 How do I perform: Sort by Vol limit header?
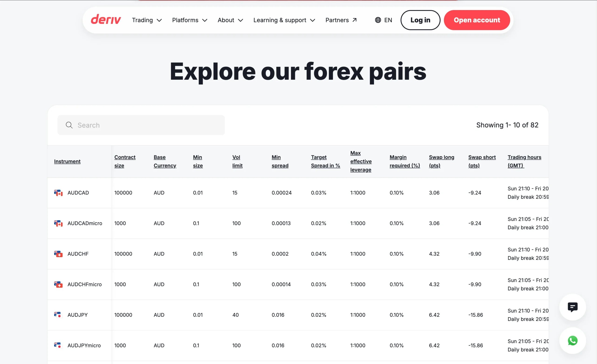click(x=237, y=161)
